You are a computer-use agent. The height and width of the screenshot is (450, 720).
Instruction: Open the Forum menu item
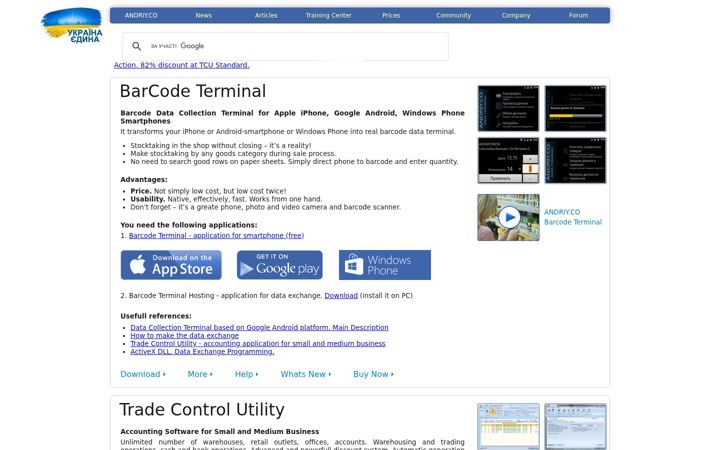coord(578,15)
